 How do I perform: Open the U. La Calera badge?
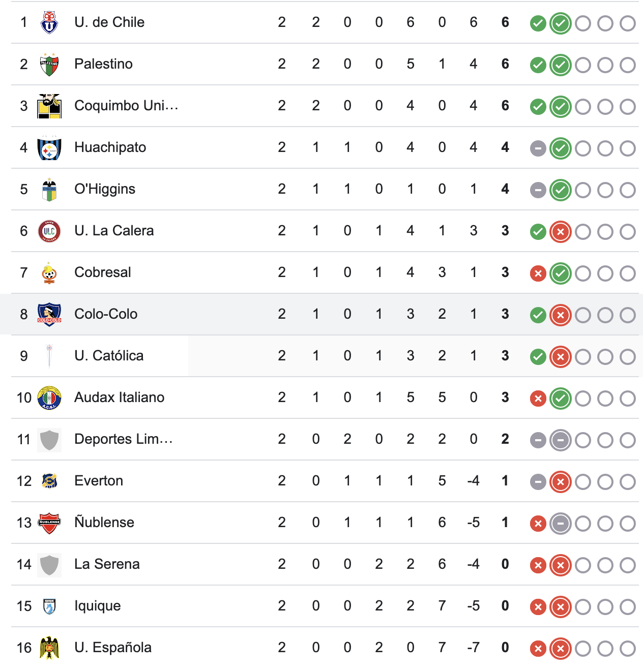tap(49, 231)
